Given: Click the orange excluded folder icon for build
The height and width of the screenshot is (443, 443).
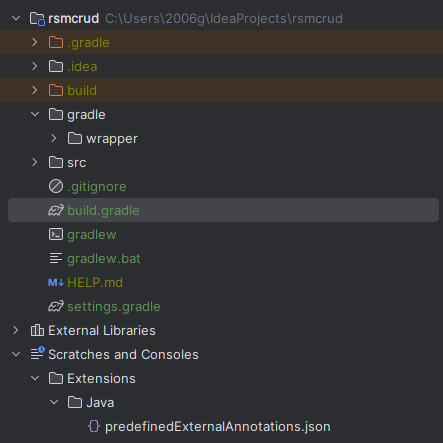Looking at the screenshot, I should [x=56, y=90].
